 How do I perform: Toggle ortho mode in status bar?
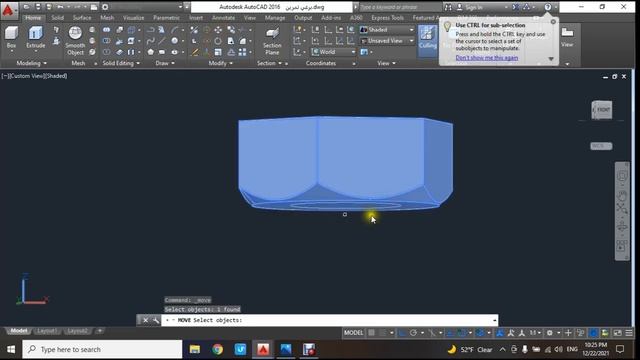point(402,333)
